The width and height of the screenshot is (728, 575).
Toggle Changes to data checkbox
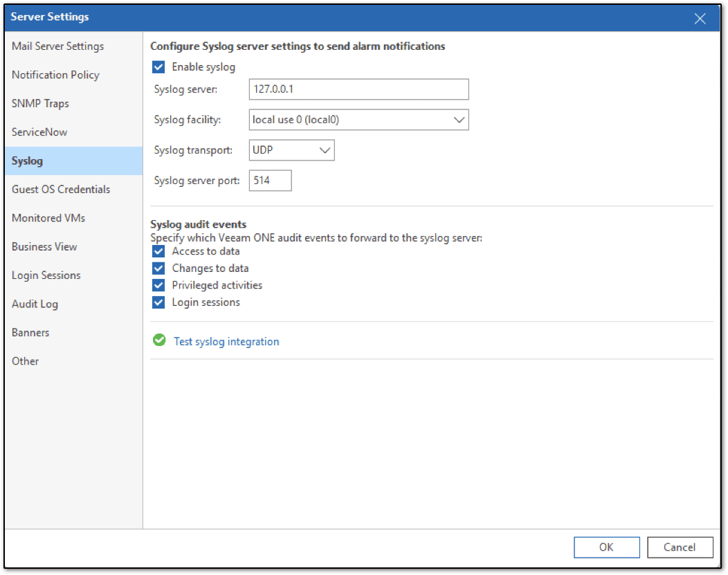click(159, 268)
